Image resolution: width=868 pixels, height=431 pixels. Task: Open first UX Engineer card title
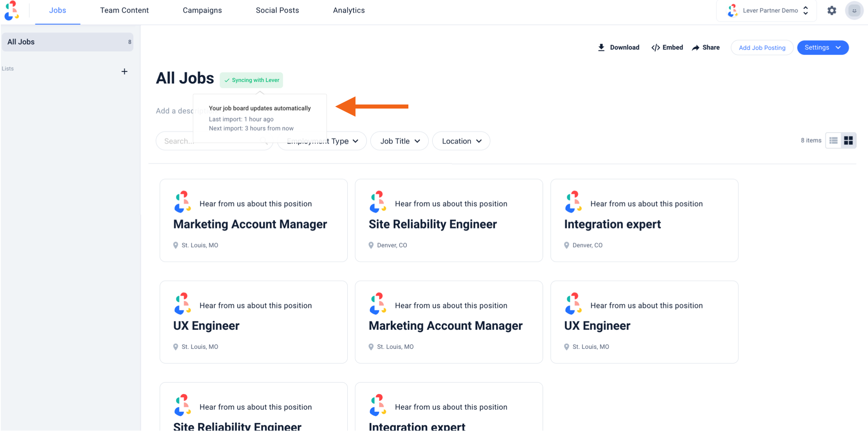pyautogui.click(x=206, y=326)
